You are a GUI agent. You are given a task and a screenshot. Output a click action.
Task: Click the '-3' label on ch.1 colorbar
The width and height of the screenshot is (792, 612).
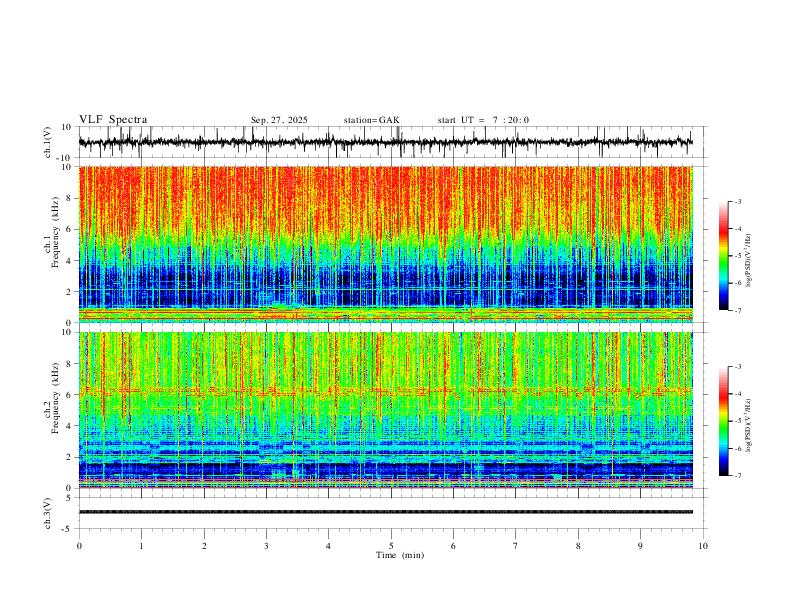click(737, 201)
